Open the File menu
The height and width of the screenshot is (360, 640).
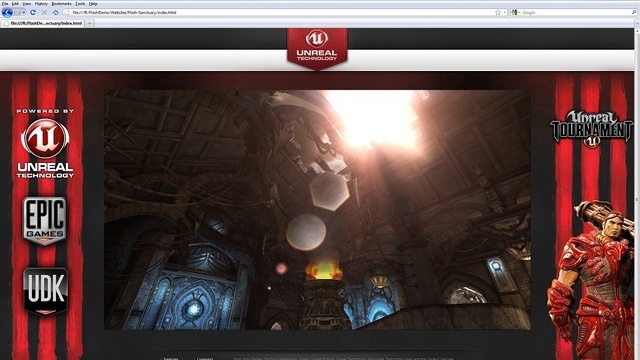pos(5,3)
